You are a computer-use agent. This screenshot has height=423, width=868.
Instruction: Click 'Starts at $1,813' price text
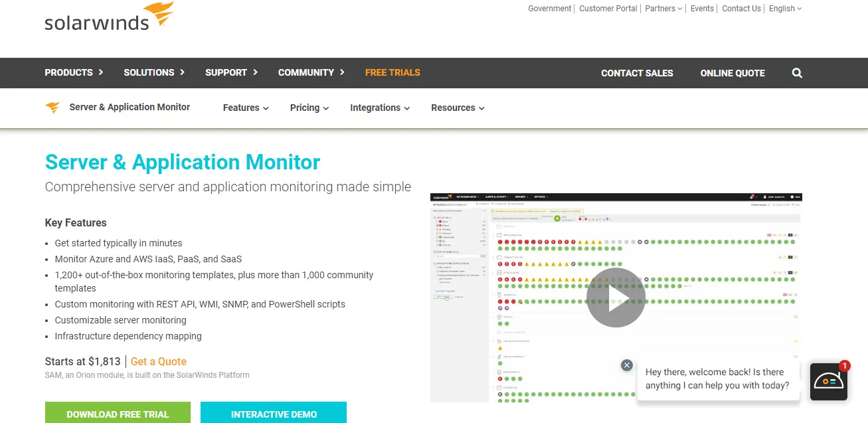pyautogui.click(x=83, y=361)
